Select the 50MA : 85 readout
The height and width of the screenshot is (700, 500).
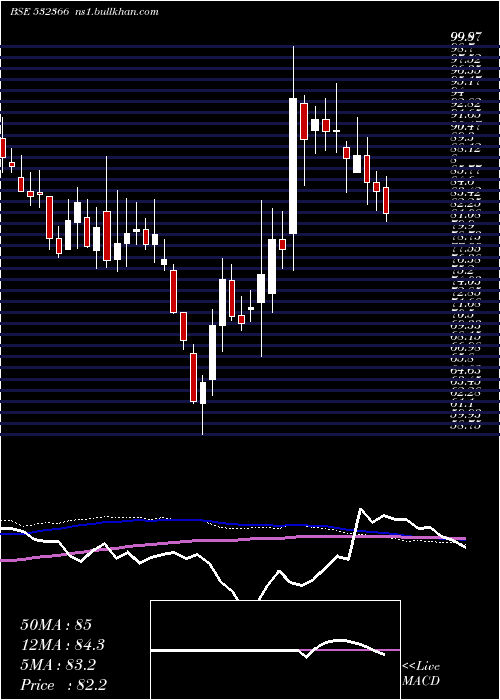(x=56, y=625)
